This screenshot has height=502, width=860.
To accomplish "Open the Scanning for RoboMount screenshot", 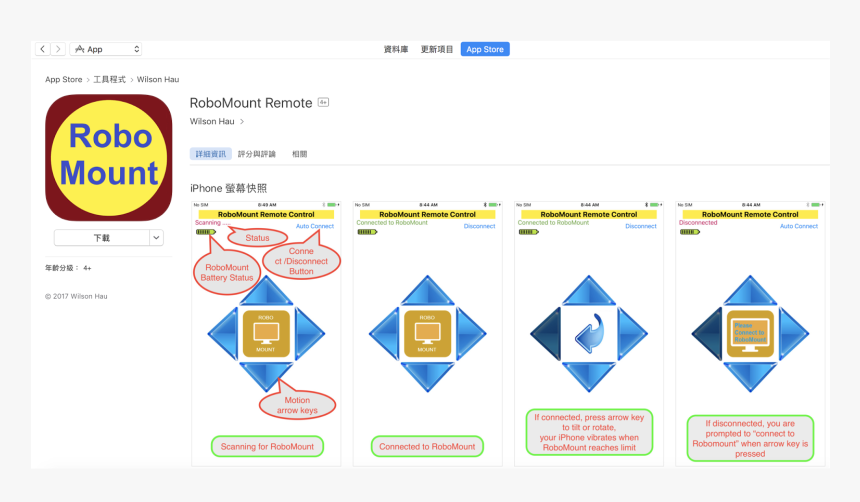I will pyautogui.click(x=266, y=334).
